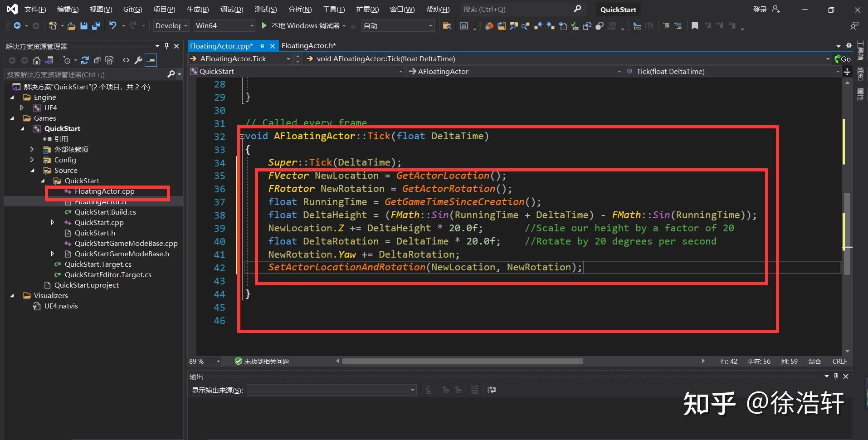Expand the Config folder node

32,160
